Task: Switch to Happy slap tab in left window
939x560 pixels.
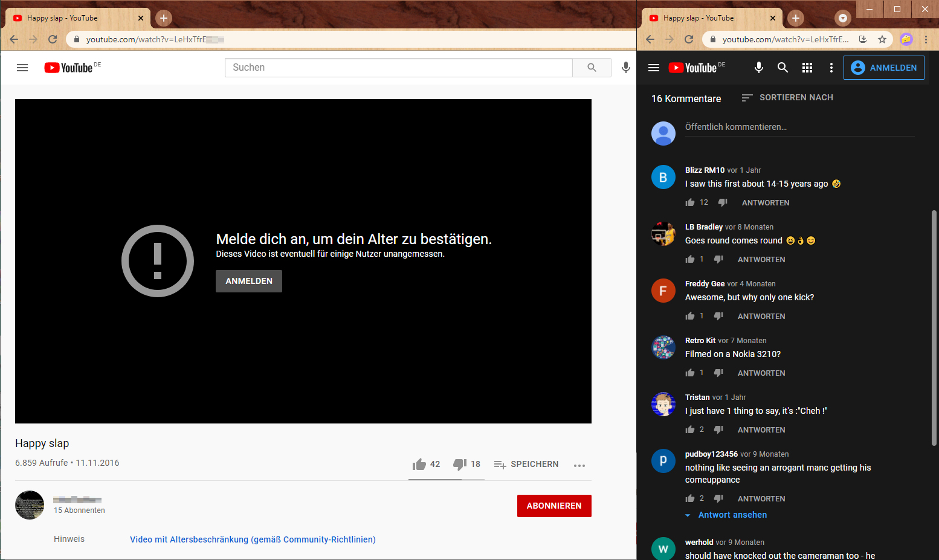Action: pos(79,18)
